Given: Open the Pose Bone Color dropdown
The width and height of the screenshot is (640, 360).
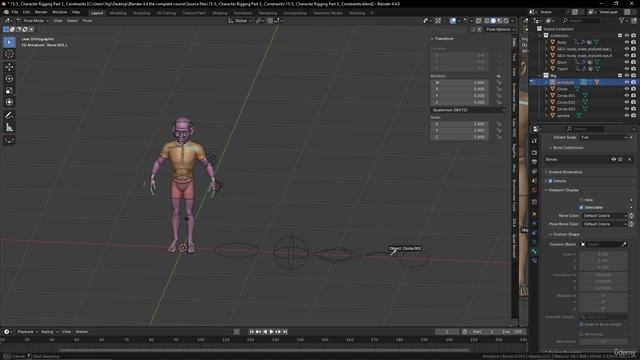Looking at the screenshot, I should (x=605, y=224).
